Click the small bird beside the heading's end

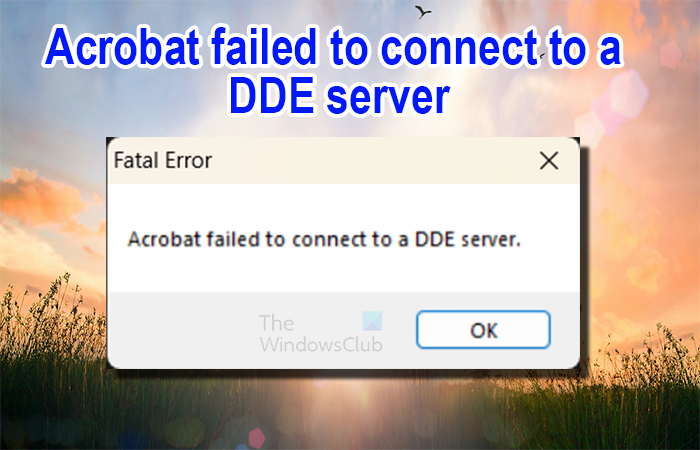(x=542, y=56)
